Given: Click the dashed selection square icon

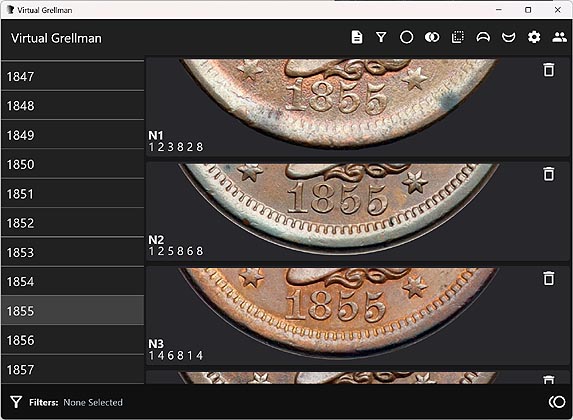Looking at the screenshot, I should (458, 37).
